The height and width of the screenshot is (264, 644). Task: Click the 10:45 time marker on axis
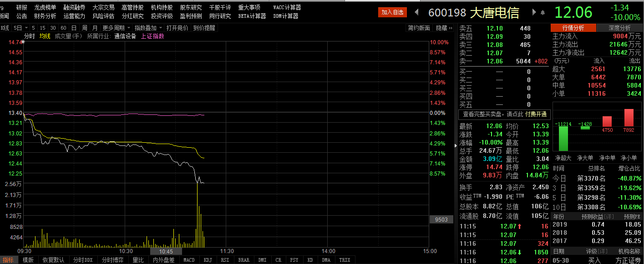coord(166,251)
